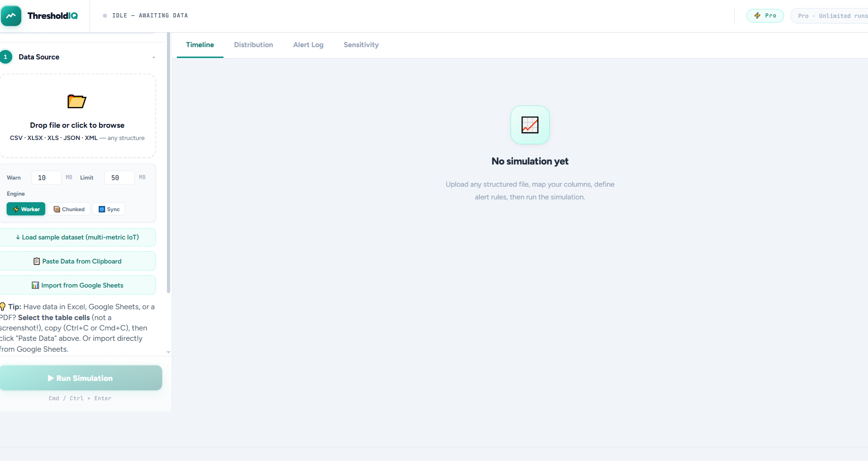Screen dimensions: 868x461
Task: Click the folder icon in the upload area
Action: [76, 101]
